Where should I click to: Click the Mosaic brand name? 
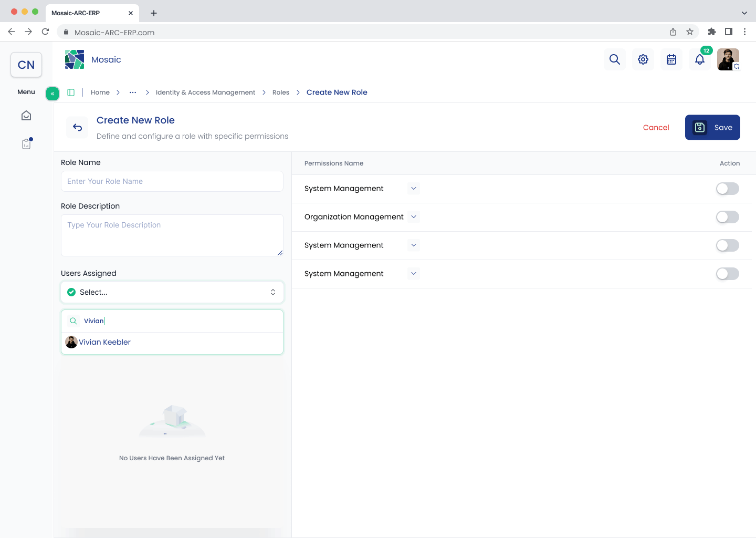106,59
